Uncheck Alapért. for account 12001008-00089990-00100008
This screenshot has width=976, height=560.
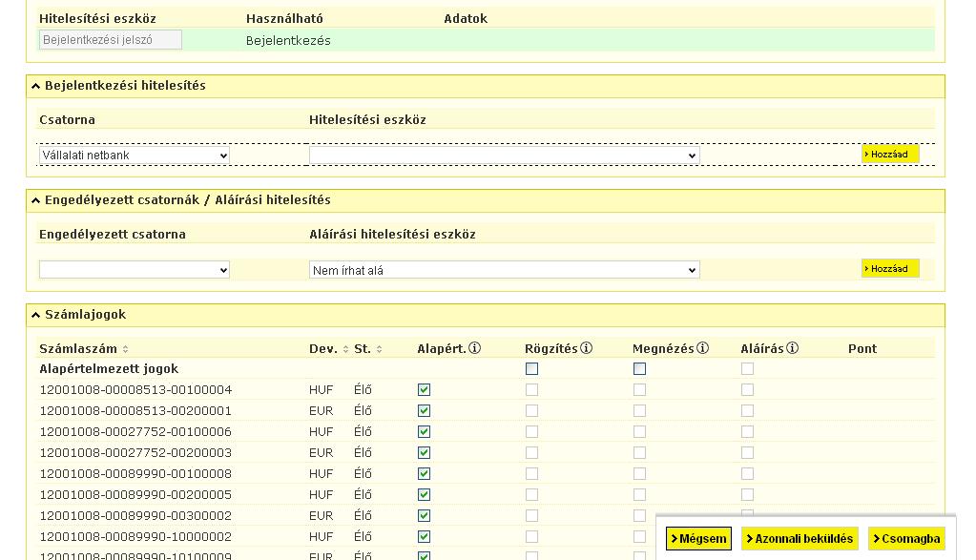point(424,473)
